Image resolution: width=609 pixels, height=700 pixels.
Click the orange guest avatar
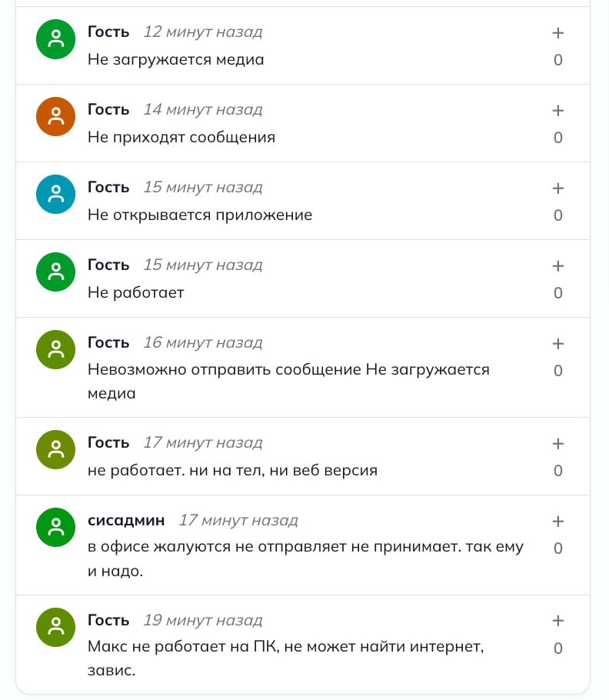click(x=55, y=116)
